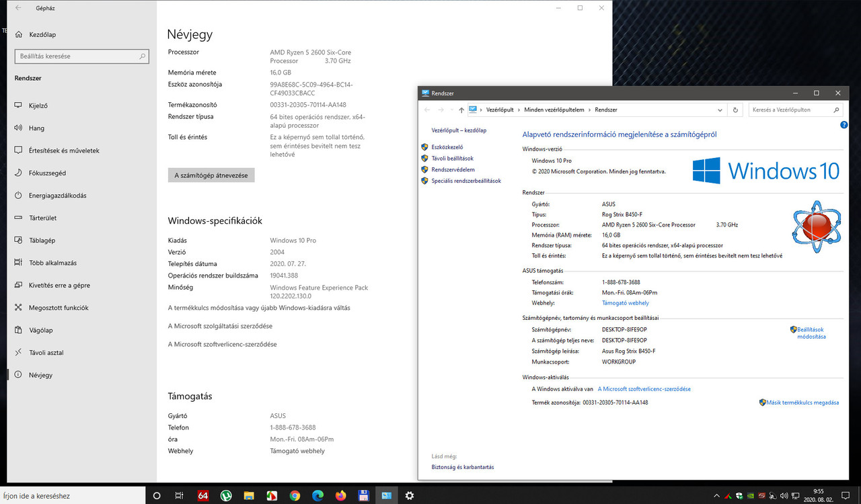Open the Settings gear on the taskbar

(x=409, y=495)
